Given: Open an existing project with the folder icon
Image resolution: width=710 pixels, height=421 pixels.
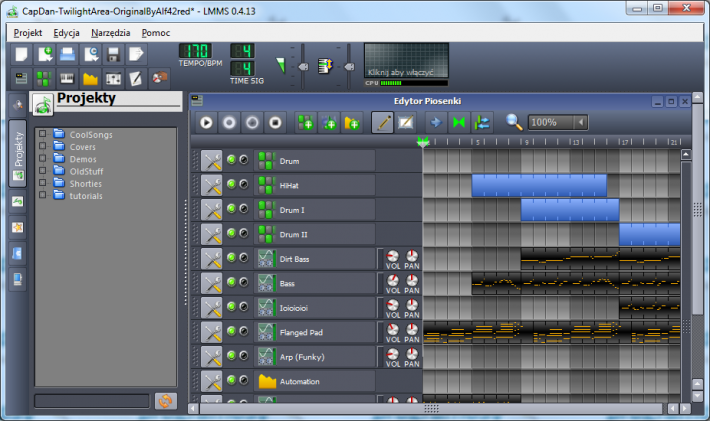Looking at the screenshot, I should [67, 54].
